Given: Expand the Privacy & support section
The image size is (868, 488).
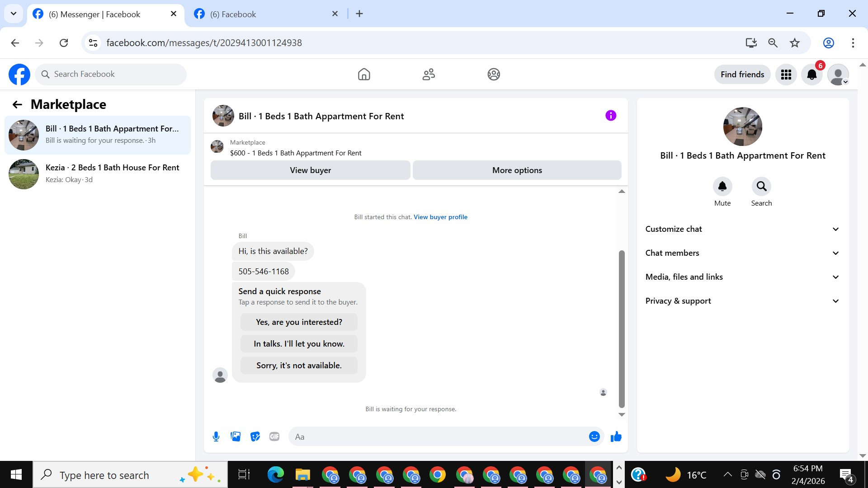Looking at the screenshot, I should coord(742,301).
